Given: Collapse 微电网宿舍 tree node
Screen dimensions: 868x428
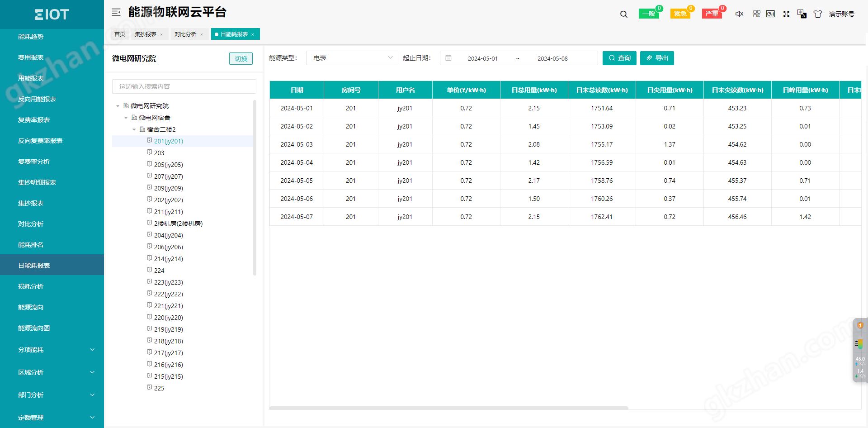Looking at the screenshot, I should point(126,118).
